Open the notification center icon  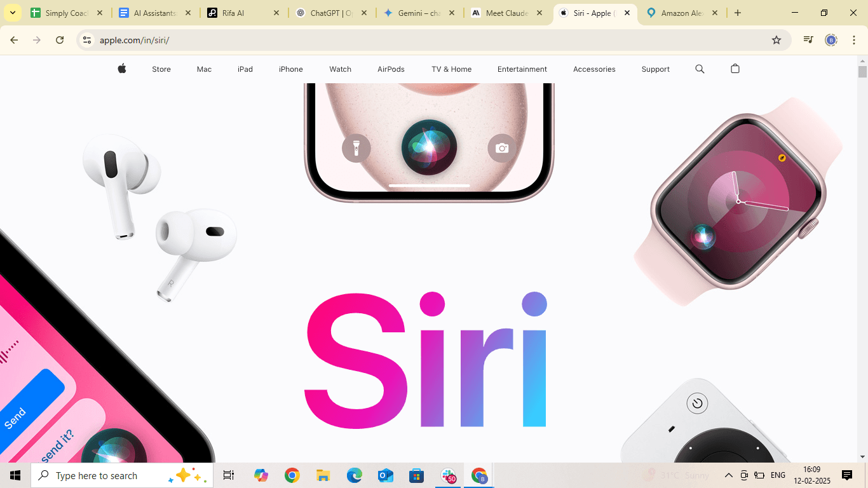coord(847,475)
